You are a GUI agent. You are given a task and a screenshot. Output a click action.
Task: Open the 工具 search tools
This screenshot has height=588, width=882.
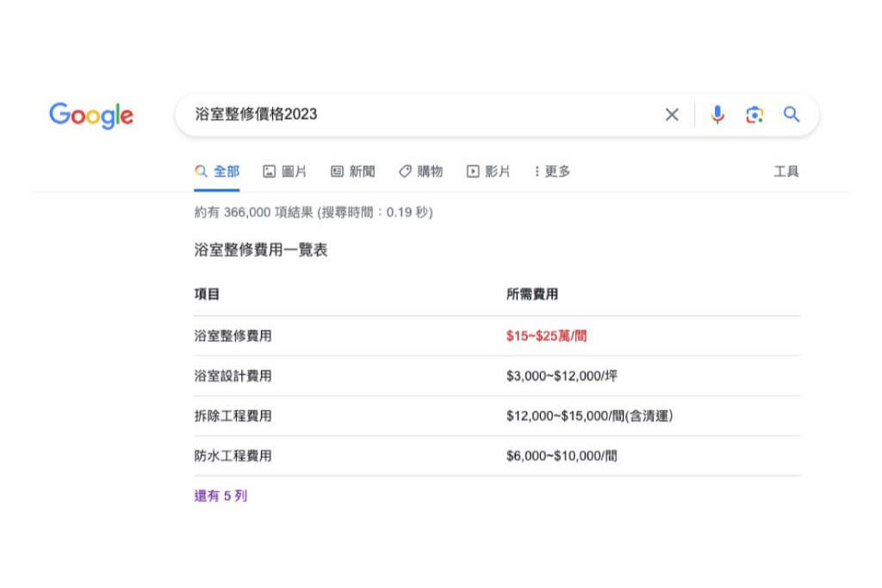[786, 171]
